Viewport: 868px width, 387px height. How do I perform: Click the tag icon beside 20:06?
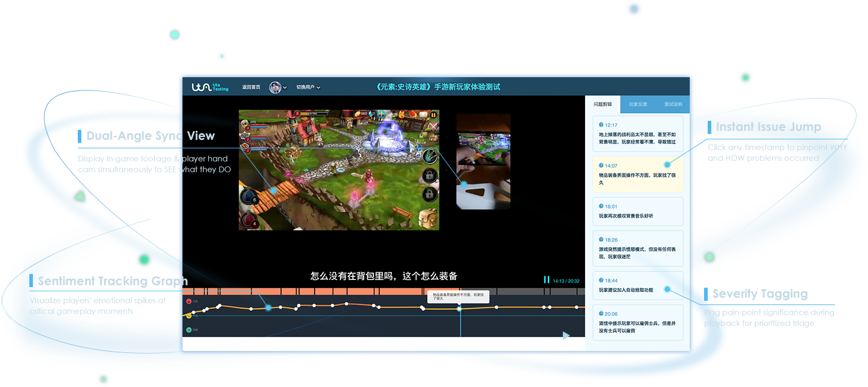point(601,313)
